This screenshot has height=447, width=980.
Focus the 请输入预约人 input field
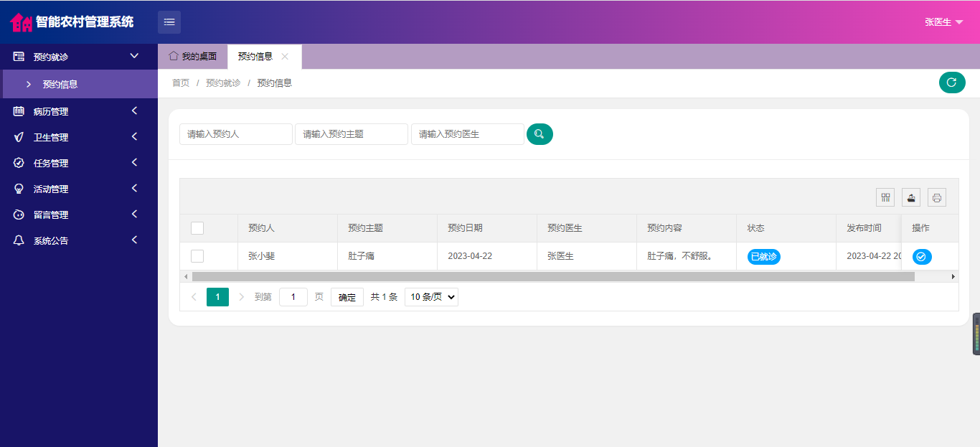coord(236,134)
